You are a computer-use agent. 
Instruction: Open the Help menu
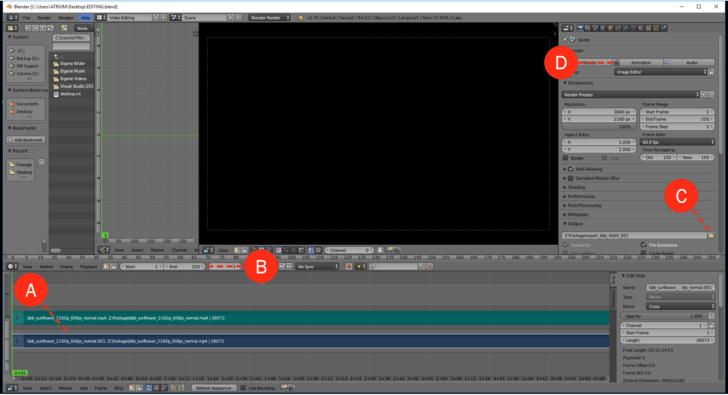point(85,18)
